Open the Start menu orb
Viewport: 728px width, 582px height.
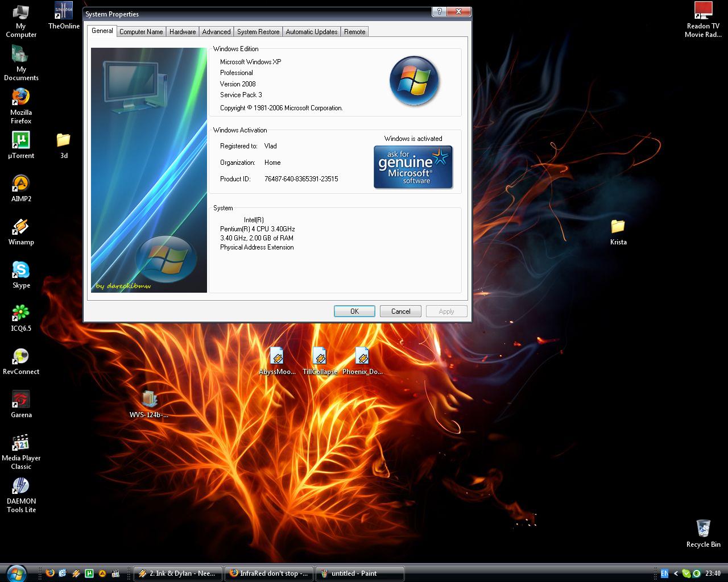[16, 573]
